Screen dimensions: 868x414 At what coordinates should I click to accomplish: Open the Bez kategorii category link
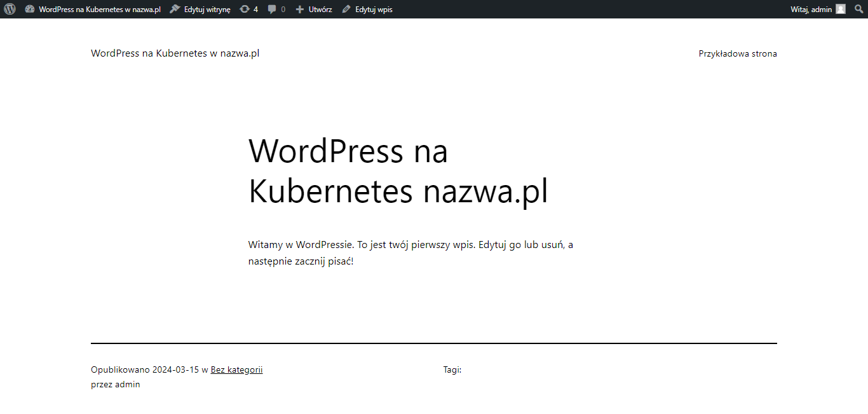236,369
